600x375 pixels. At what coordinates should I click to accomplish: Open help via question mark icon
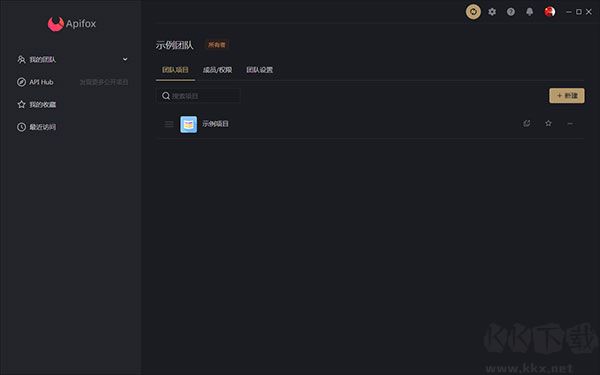pyautogui.click(x=511, y=12)
